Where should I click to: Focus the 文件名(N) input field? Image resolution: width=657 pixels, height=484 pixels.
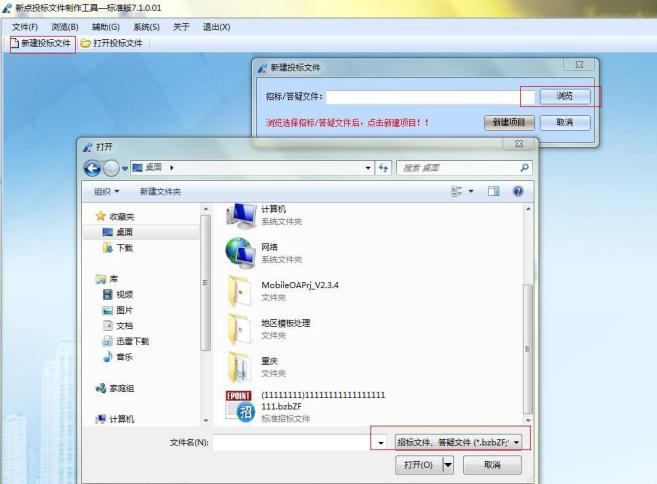pos(293,443)
